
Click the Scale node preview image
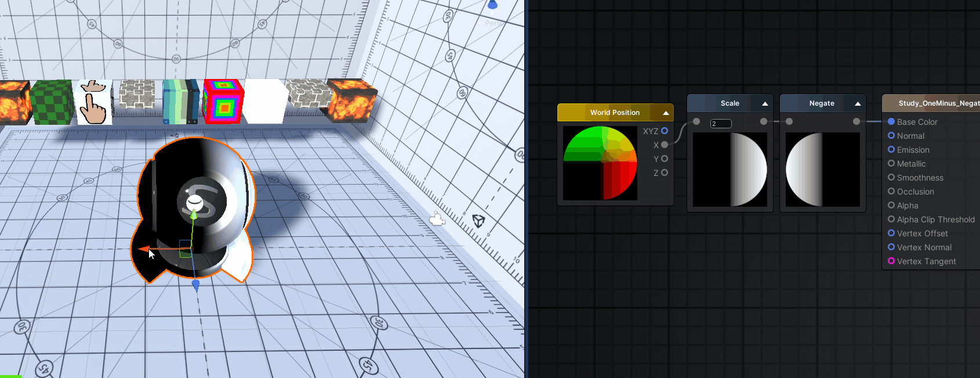[x=730, y=170]
